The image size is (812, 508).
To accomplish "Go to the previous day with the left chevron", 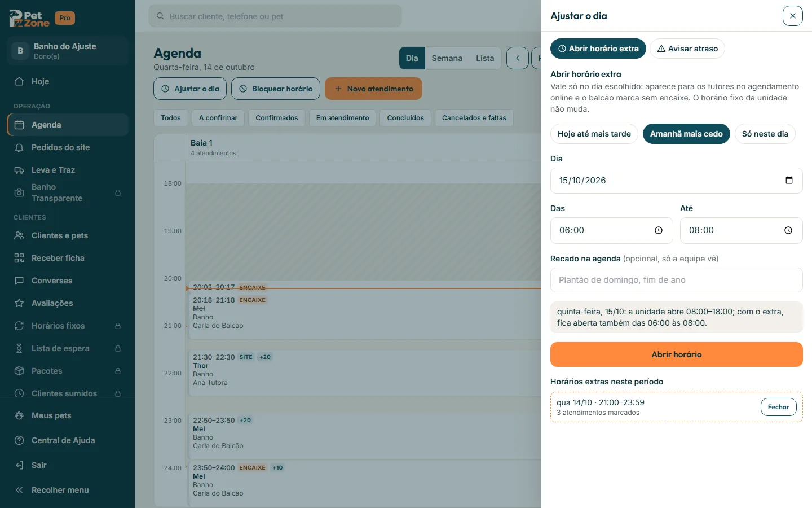I will click(518, 58).
